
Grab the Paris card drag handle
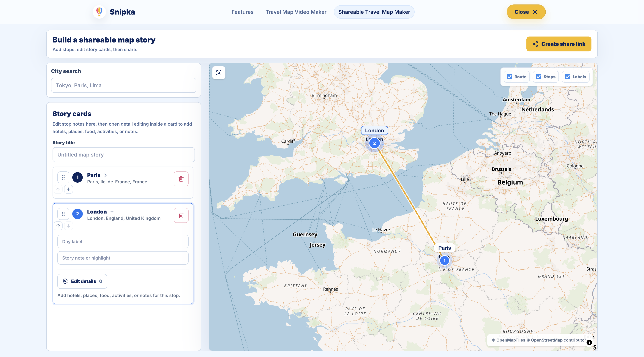click(63, 177)
